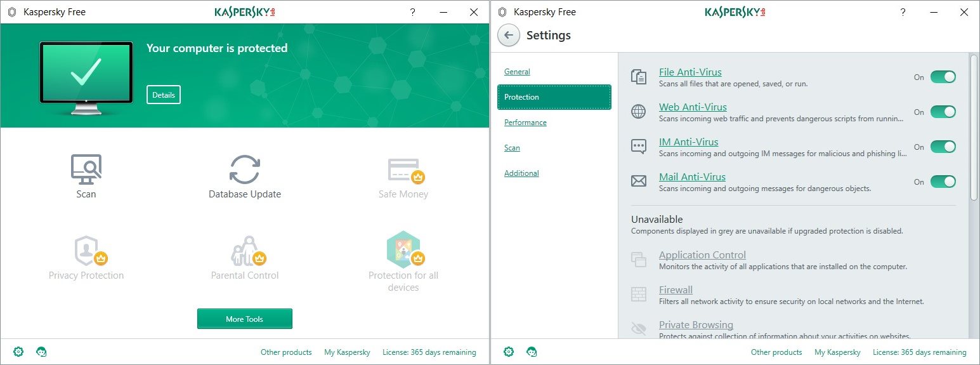Select the Additional settings tab
Screen dimensions: 980x365
(521, 173)
